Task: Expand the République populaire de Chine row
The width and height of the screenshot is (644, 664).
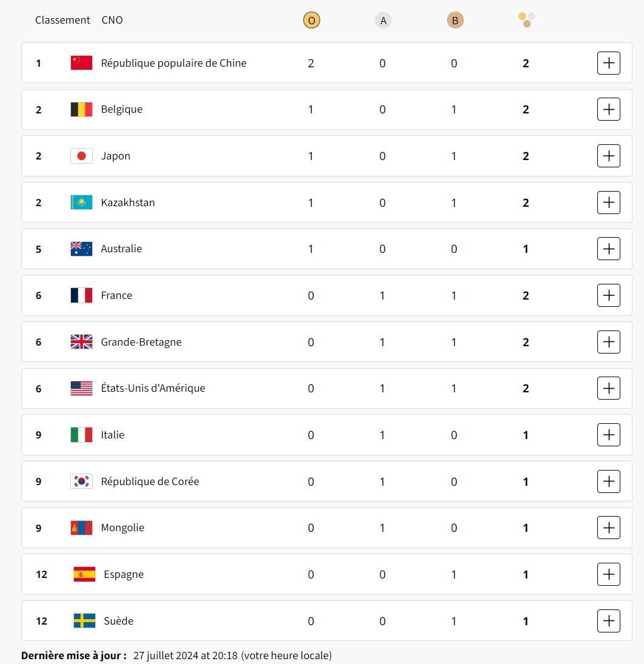Action: click(x=608, y=62)
